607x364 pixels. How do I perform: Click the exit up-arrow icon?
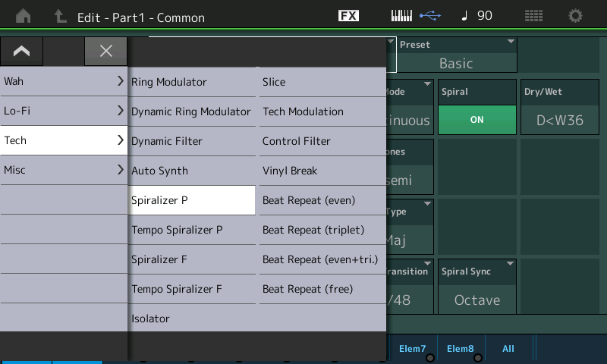[60, 16]
